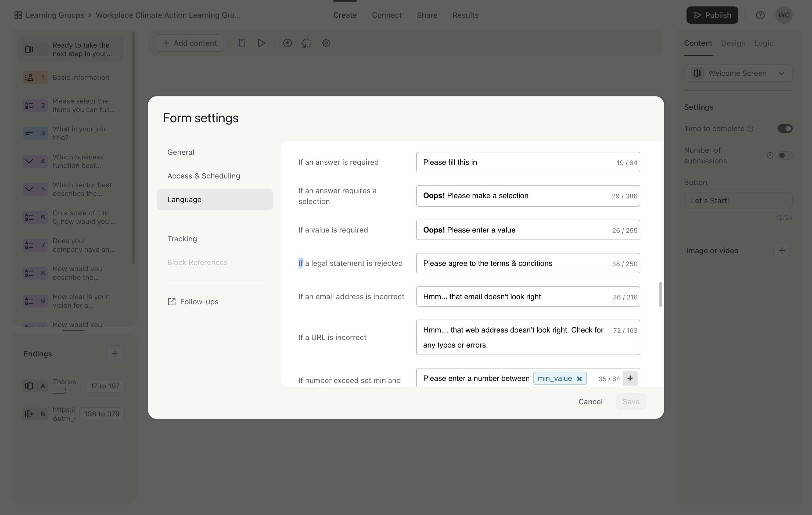Viewport: 812px width, 515px height.
Task: Open General form settings section
Action: pyautogui.click(x=214, y=152)
